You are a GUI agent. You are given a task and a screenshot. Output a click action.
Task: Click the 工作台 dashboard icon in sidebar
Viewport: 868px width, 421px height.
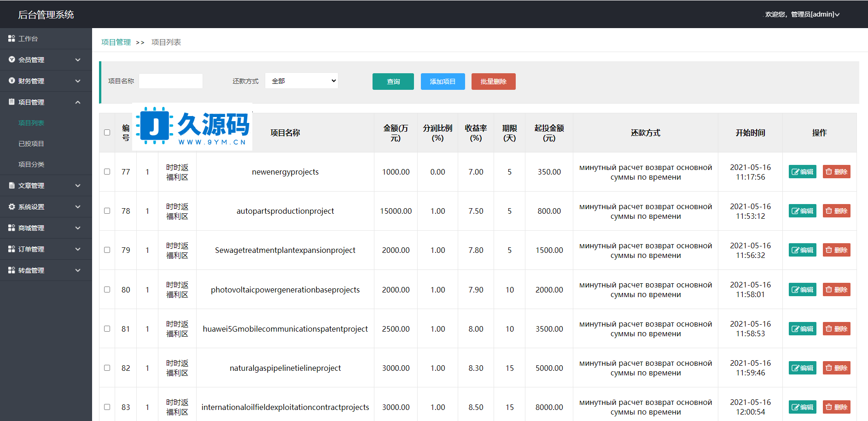click(x=12, y=39)
